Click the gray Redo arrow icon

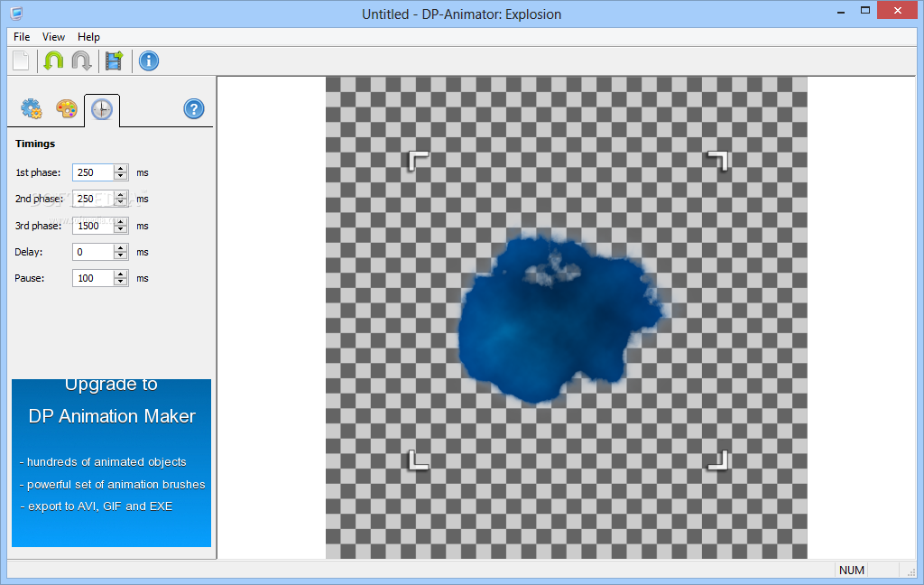click(x=81, y=60)
